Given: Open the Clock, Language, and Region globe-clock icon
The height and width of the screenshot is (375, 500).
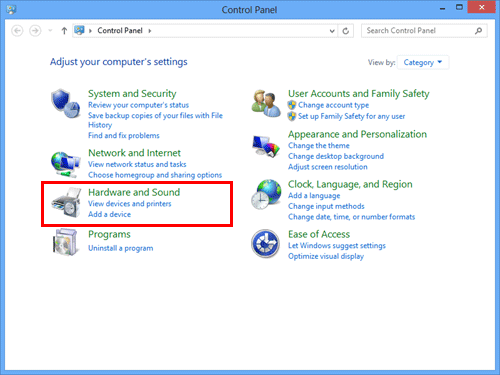Looking at the screenshot, I should pyautogui.click(x=266, y=194).
